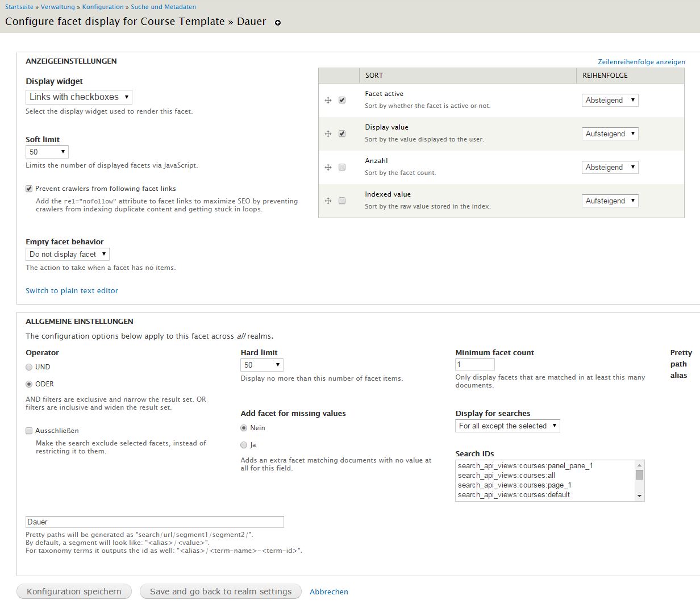The width and height of the screenshot is (700, 608).
Task: Click the drag handle for Indexed value row
Action: coord(328,201)
